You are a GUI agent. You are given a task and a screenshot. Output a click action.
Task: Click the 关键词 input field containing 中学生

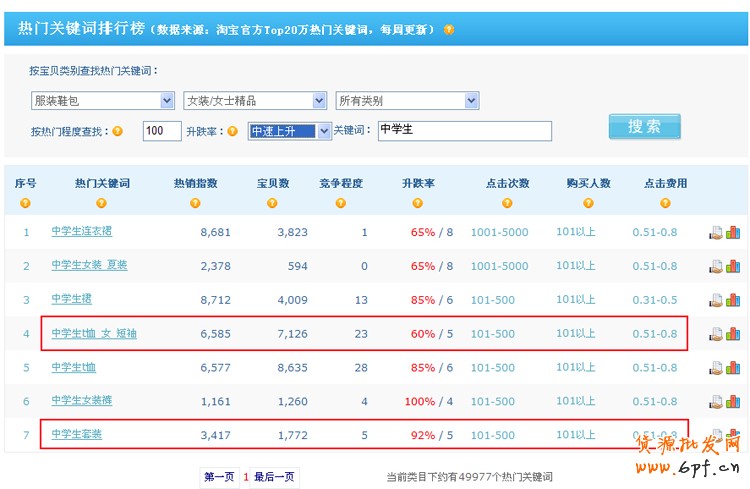[464, 132]
